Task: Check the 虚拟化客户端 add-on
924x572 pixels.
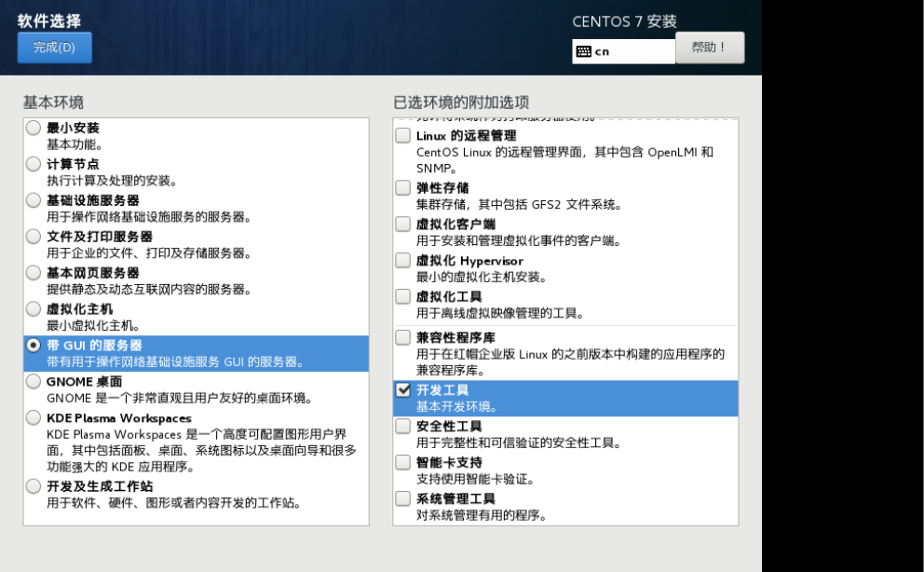Action: (x=403, y=224)
